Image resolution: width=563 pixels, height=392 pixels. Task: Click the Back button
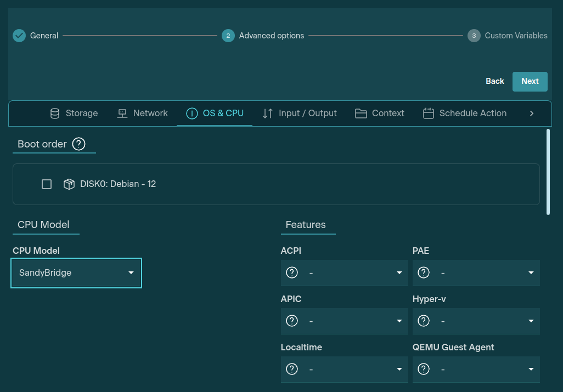pyautogui.click(x=494, y=81)
